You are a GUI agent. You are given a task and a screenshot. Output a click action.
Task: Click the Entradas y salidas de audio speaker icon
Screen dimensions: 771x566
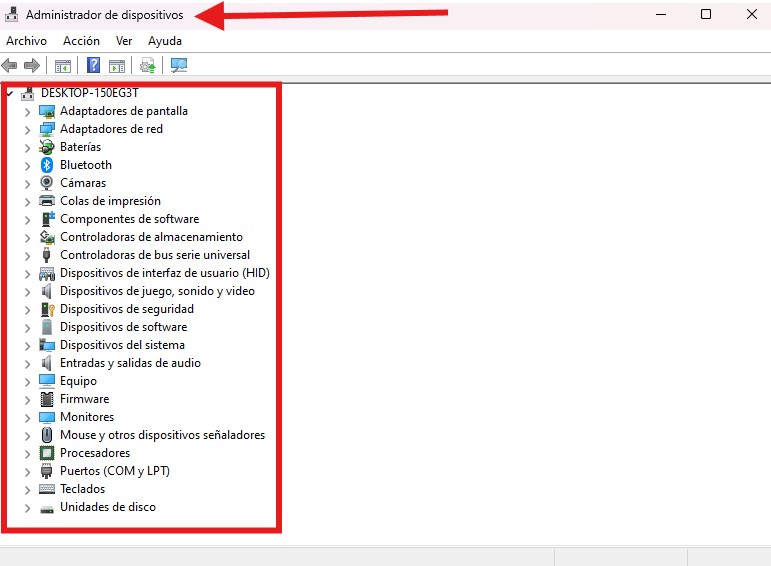click(46, 363)
